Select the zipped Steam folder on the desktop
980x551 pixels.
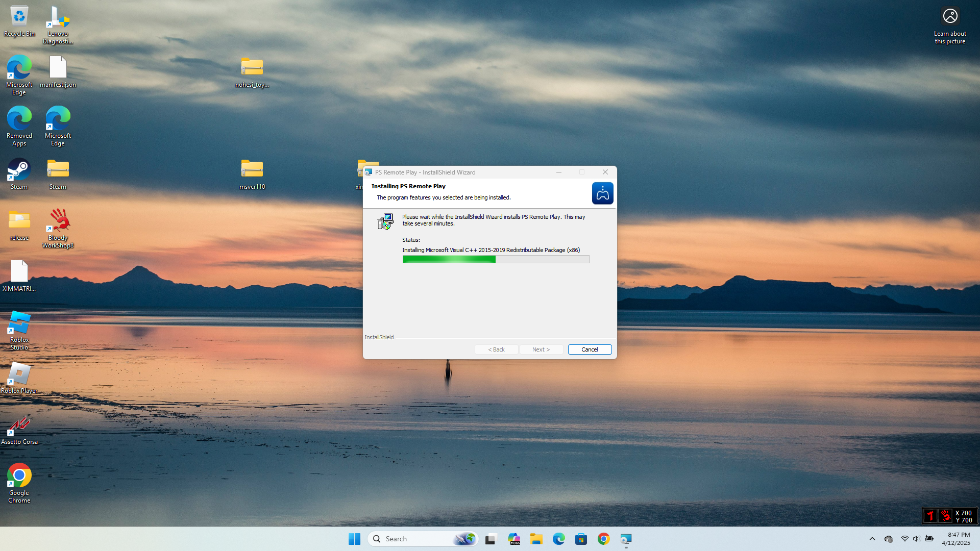pyautogui.click(x=58, y=174)
